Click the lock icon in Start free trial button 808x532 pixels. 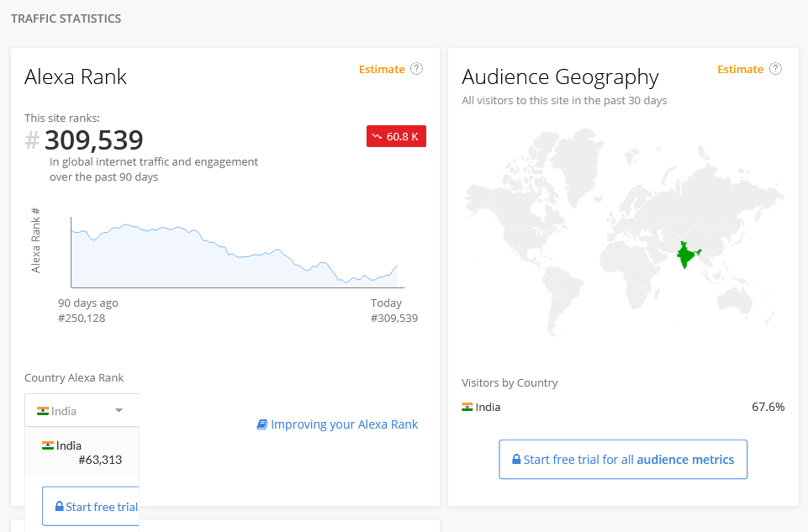tap(59, 506)
